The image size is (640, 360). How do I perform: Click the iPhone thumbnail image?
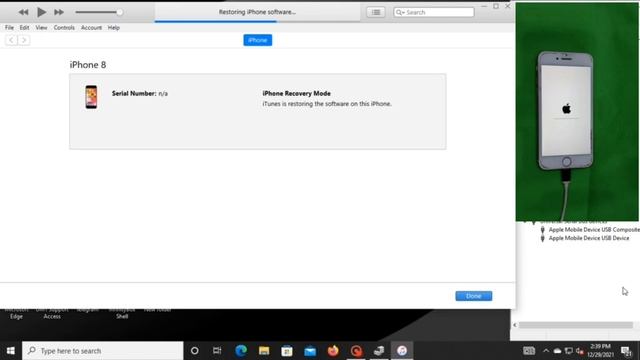[x=91, y=97]
